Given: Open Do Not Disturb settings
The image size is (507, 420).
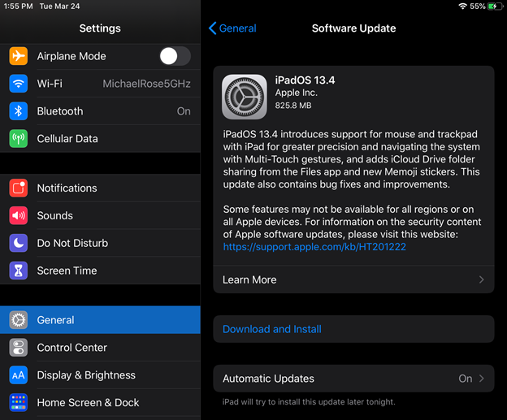Looking at the screenshot, I should click(x=100, y=243).
